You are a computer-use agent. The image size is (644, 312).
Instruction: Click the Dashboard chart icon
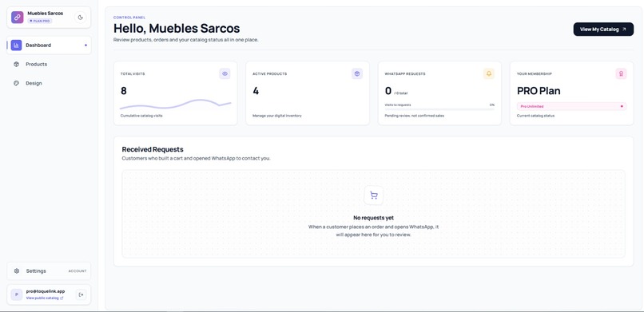17,45
